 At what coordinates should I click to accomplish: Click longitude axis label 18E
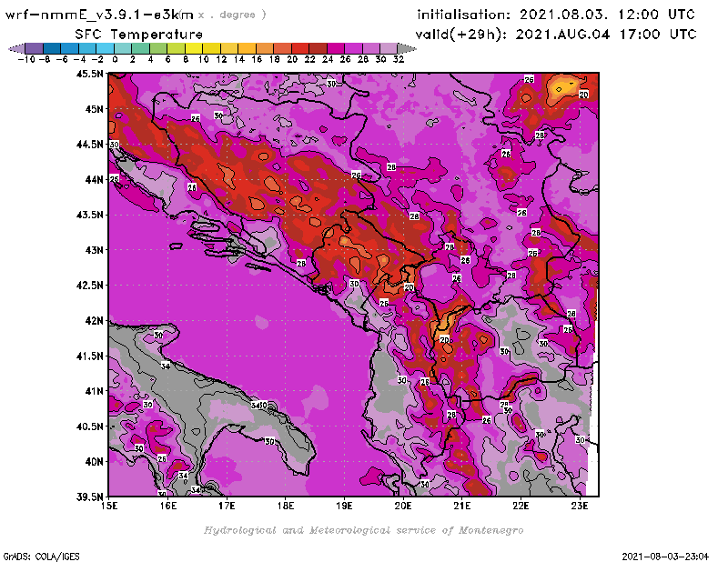tap(286, 506)
